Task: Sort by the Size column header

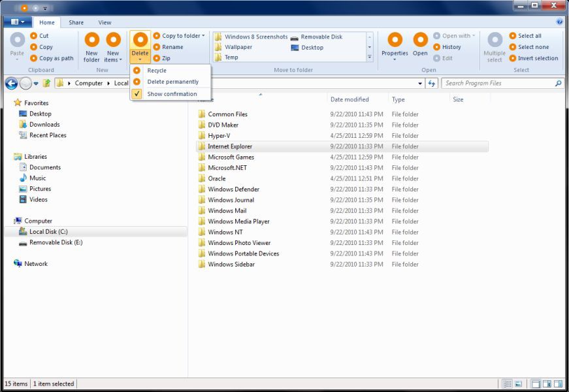Action: (x=470, y=99)
